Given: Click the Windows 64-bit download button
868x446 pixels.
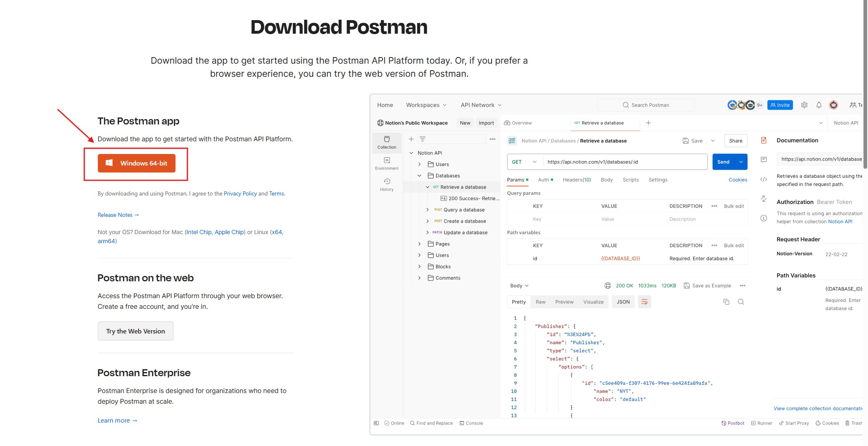Looking at the screenshot, I should click(136, 163).
